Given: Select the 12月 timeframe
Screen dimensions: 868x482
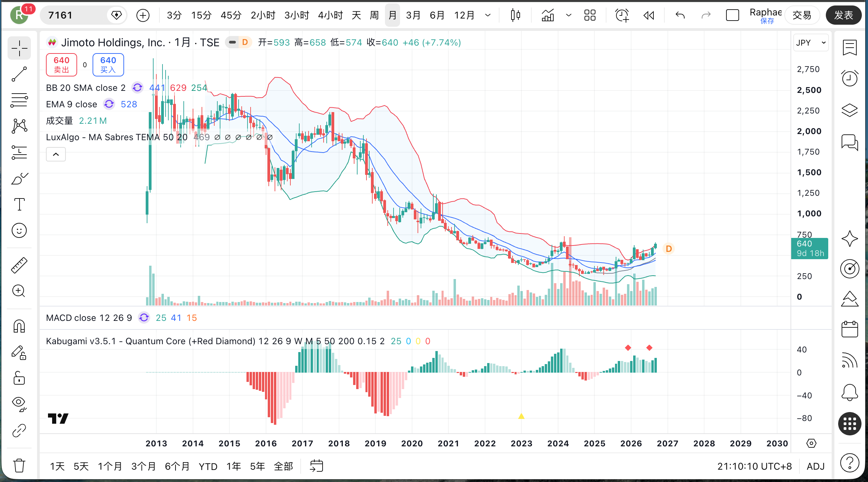Looking at the screenshot, I should coord(465,15).
